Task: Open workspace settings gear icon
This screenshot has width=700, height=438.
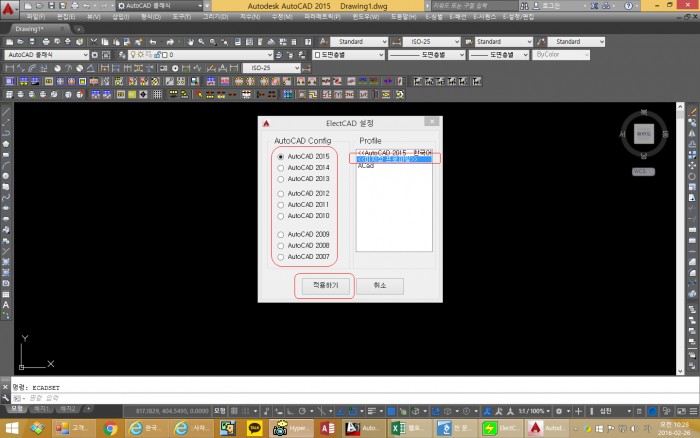Action: [x=95, y=55]
